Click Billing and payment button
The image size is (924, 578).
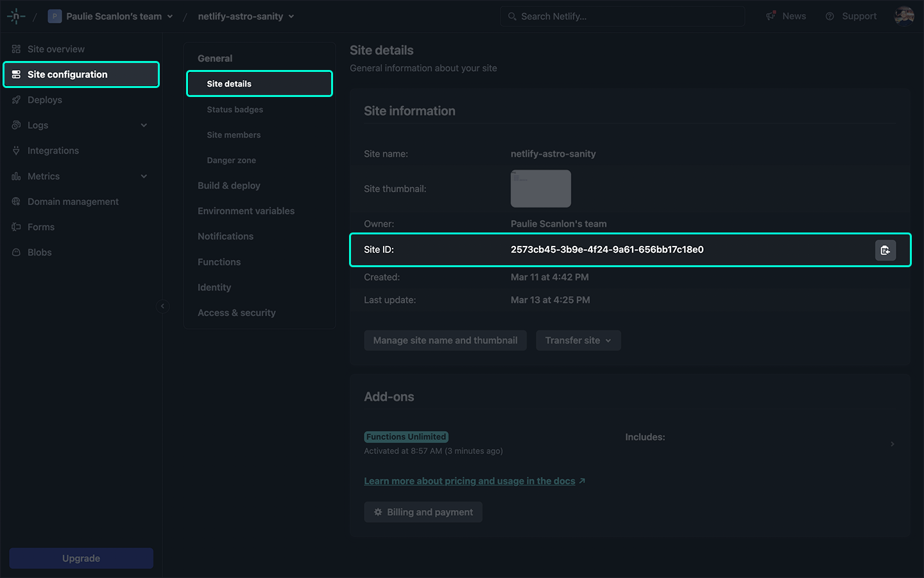pos(423,512)
